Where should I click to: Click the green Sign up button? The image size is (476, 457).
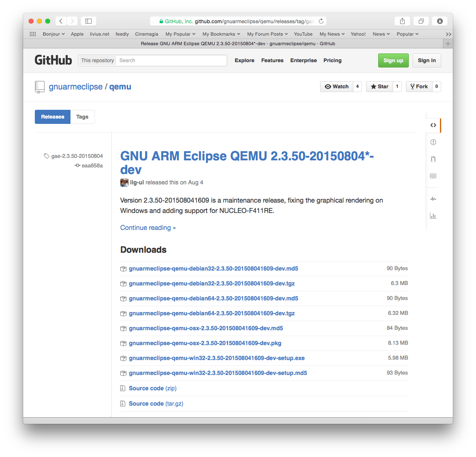click(x=393, y=60)
